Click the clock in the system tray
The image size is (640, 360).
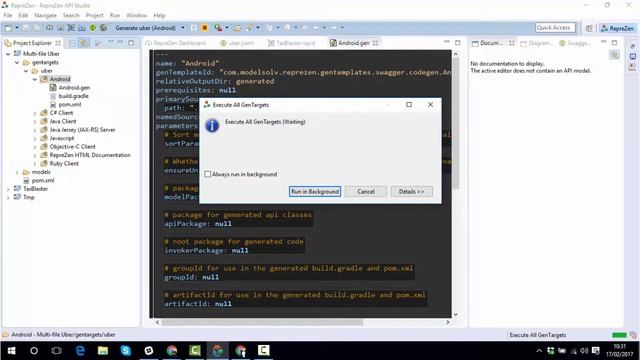point(620,351)
